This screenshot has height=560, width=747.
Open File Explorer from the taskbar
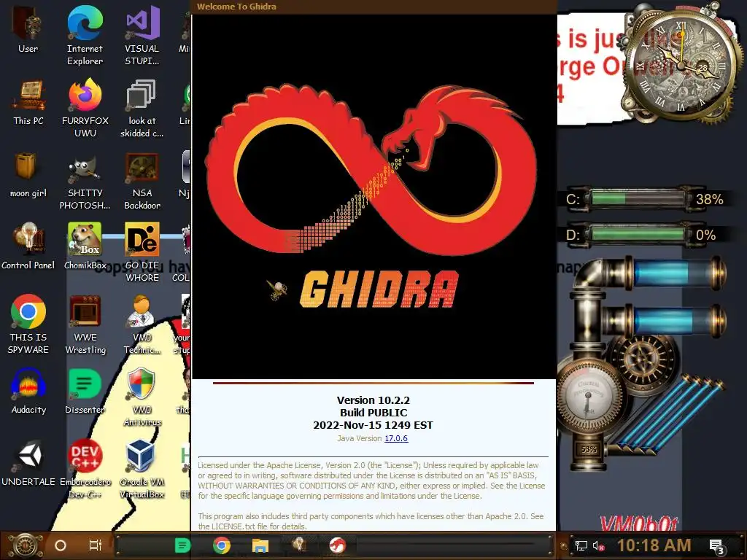260,545
